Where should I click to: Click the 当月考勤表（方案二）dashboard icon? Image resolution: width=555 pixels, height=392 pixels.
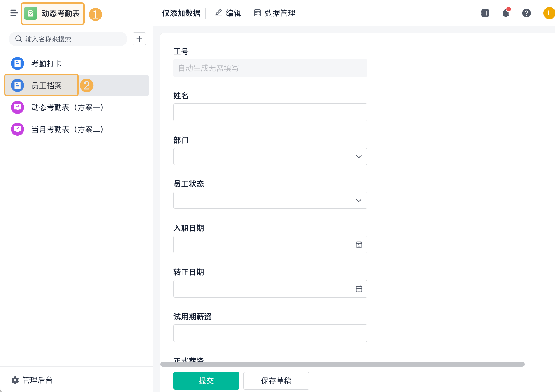(x=18, y=129)
